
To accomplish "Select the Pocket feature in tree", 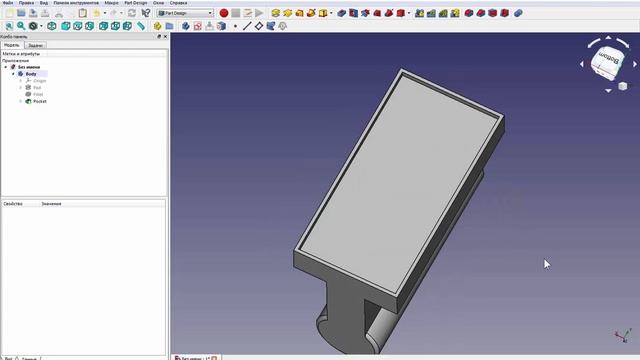I will tap(40, 101).
